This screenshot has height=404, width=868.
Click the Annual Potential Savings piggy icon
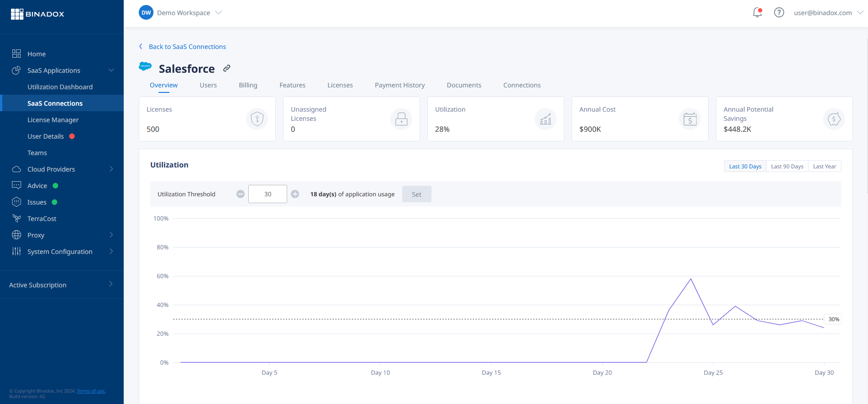pos(834,119)
